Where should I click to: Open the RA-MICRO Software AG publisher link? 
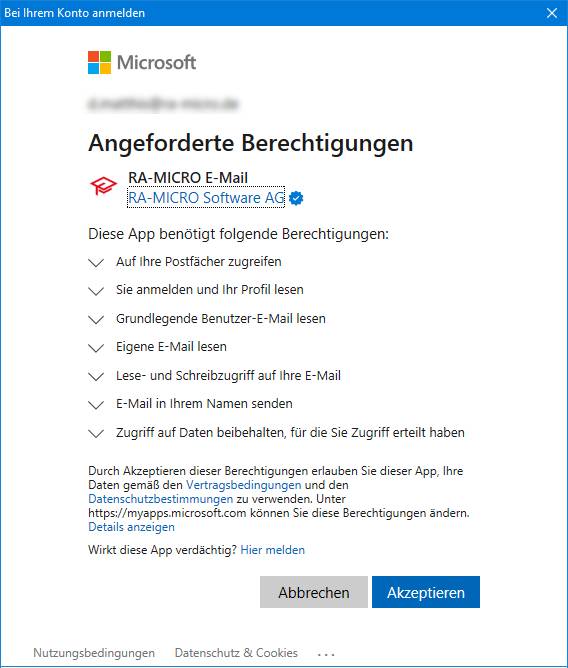[x=206, y=198]
